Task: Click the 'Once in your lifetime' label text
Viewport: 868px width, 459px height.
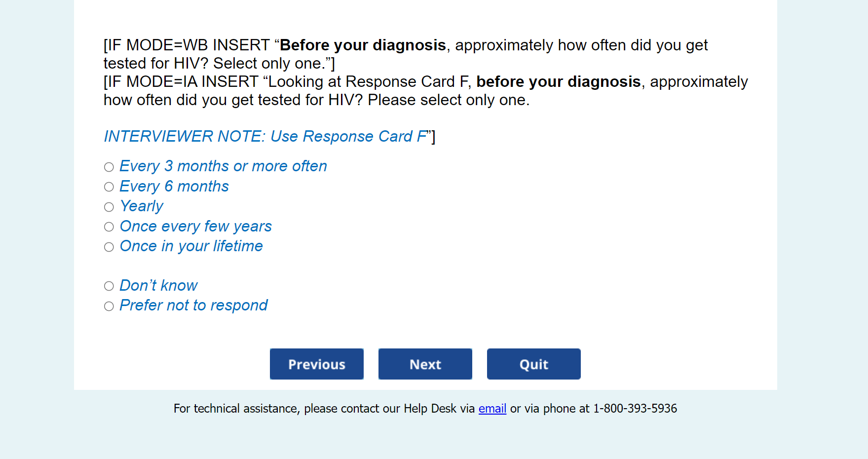Action: point(191,246)
